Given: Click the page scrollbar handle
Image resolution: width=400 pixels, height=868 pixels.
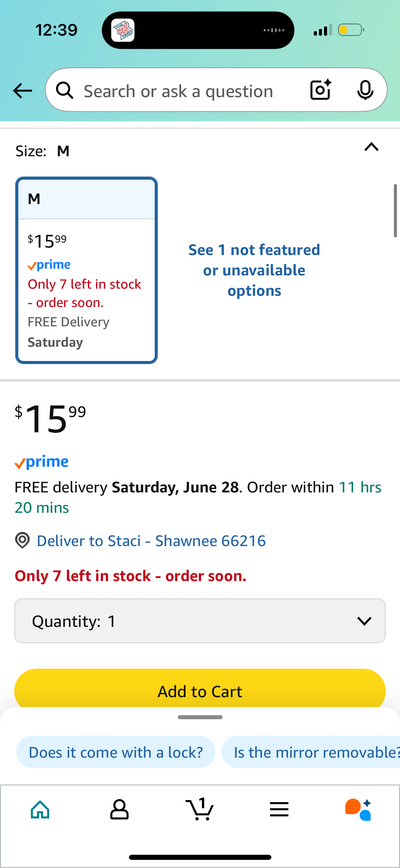Looking at the screenshot, I should pyautogui.click(x=395, y=211).
